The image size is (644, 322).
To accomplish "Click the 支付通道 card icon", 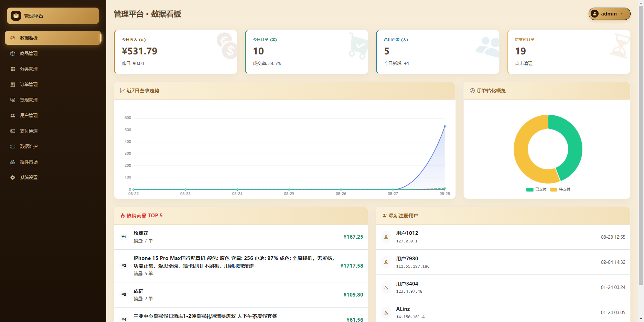I will click(x=13, y=131).
